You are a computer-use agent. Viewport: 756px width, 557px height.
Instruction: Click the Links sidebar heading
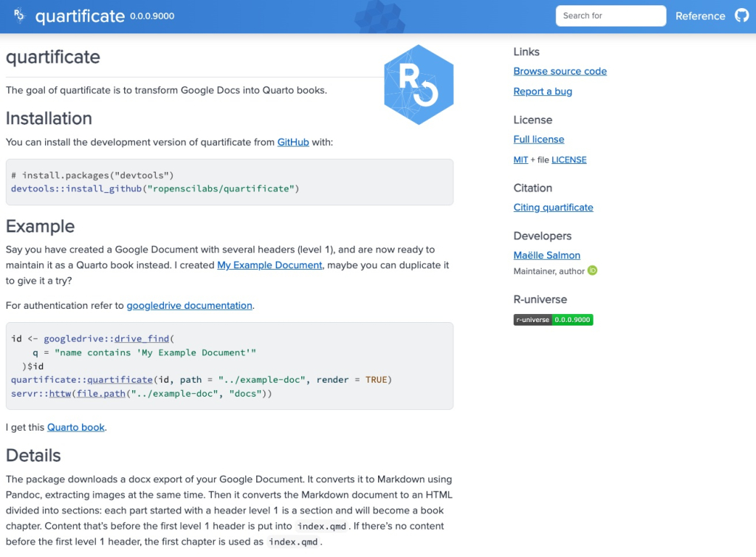click(x=526, y=52)
